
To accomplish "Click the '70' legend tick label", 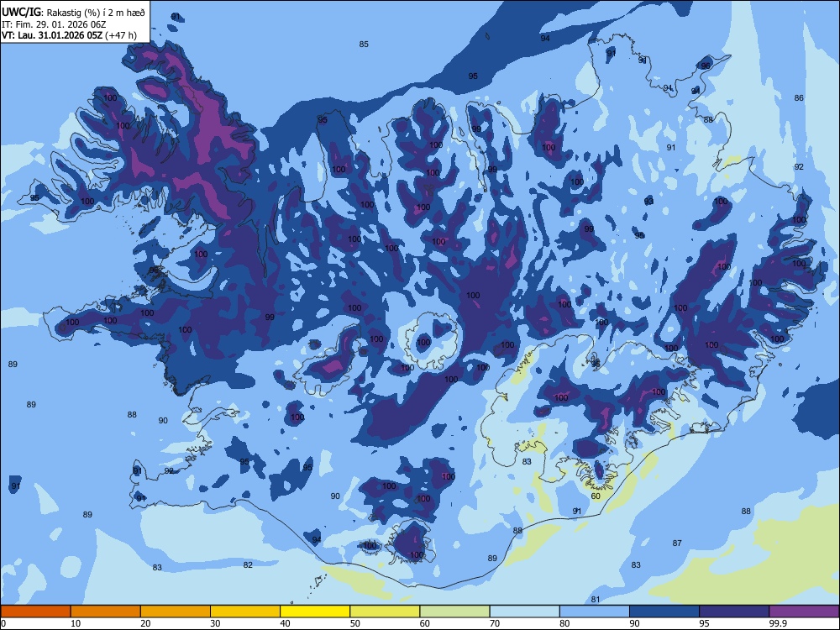I will tap(495, 623).
